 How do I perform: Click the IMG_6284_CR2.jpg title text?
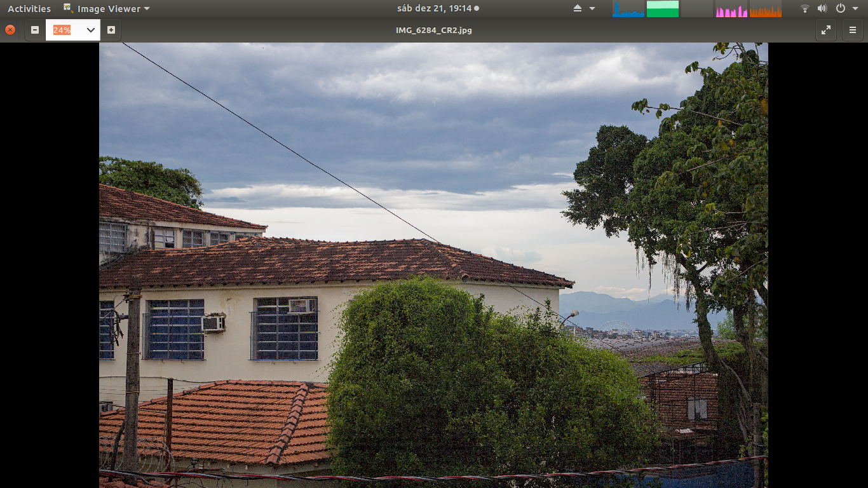(434, 30)
